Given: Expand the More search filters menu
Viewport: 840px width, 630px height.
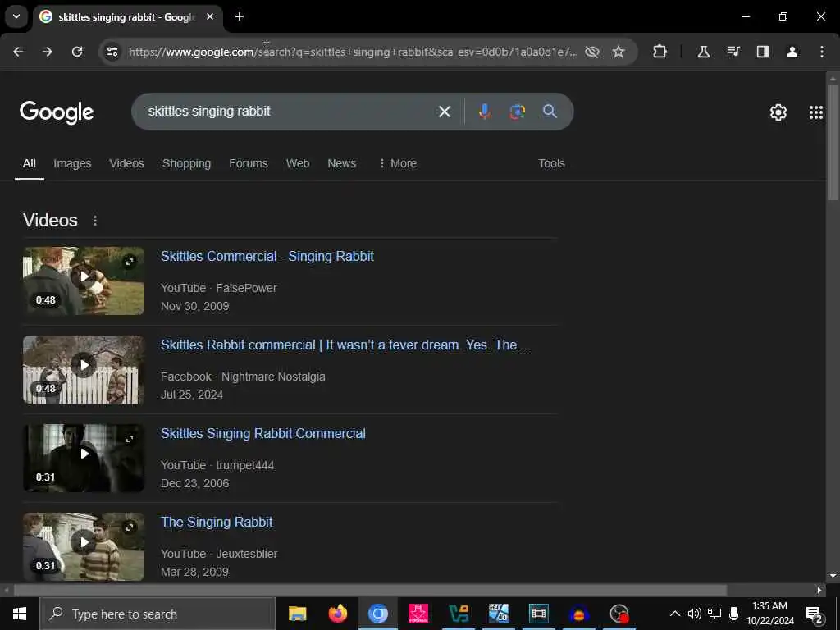Looking at the screenshot, I should 398,163.
